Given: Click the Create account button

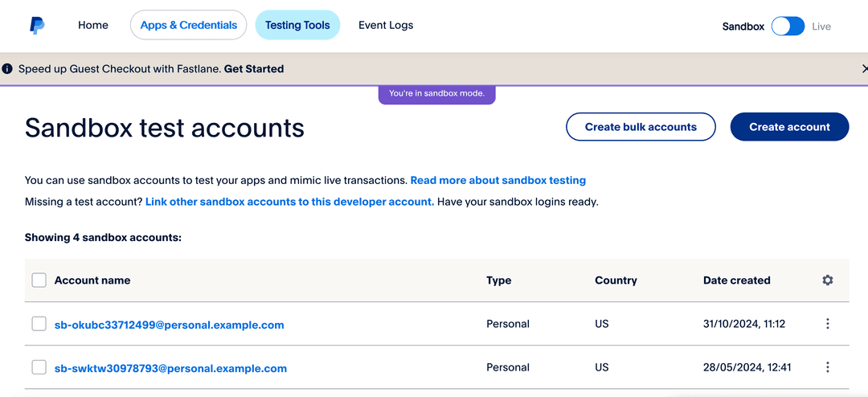Looking at the screenshot, I should pyautogui.click(x=789, y=127).
